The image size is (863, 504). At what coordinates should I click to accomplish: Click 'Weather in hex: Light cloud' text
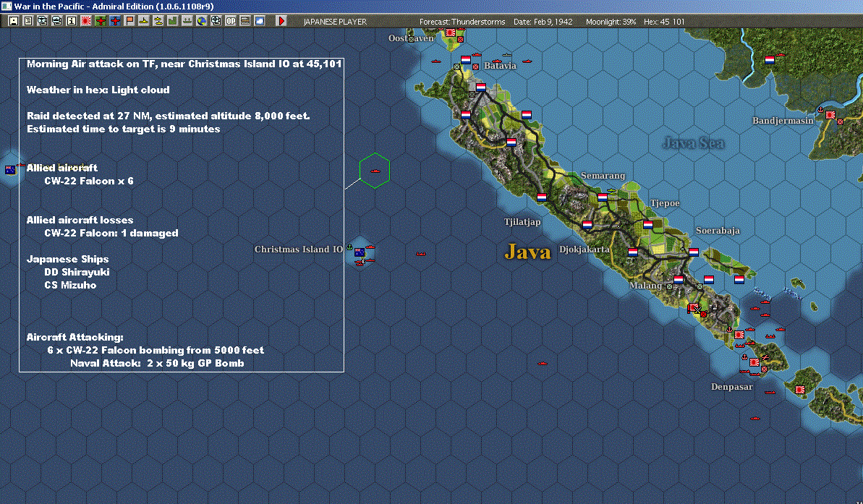(x=98, y=90)
